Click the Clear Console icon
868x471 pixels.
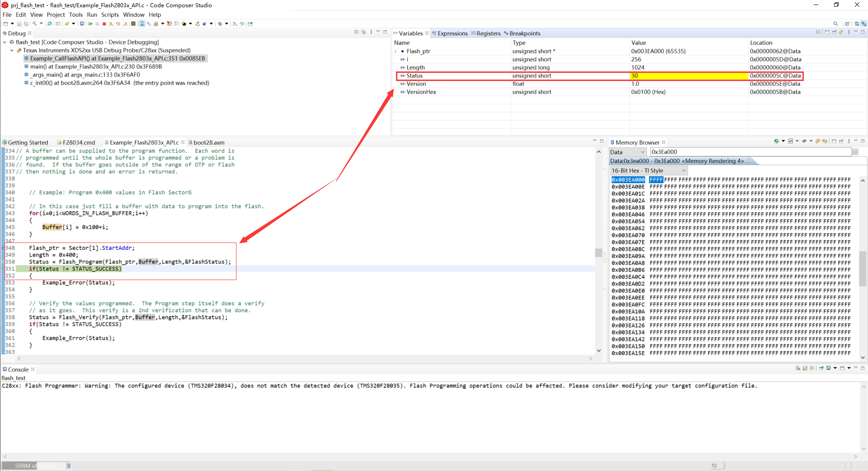coord(798,368)
